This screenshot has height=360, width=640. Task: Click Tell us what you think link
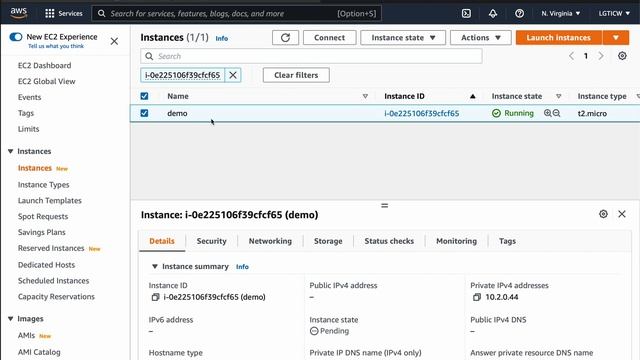pos(56,46)
